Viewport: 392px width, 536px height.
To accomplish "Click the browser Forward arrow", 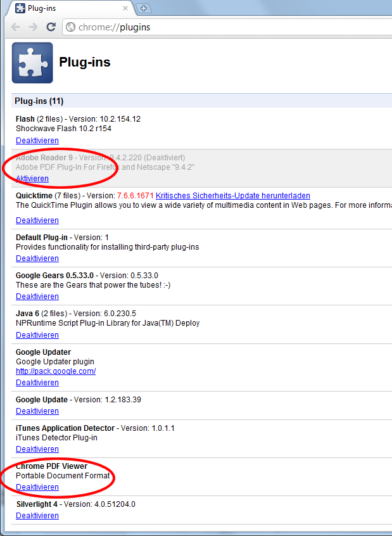I will tap(33, 27).
